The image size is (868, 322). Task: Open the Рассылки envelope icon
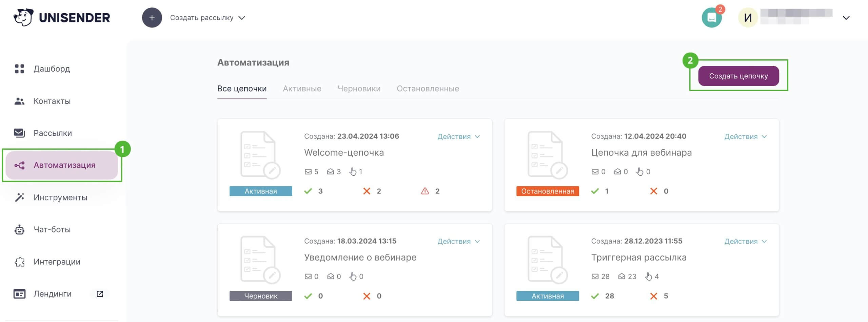19,133
